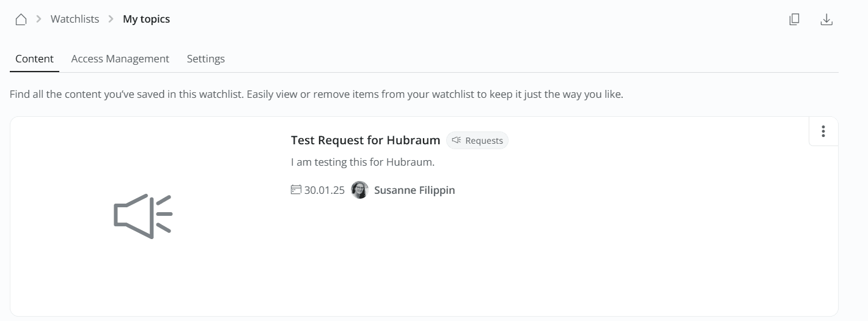Viewport: 868px width, 321px height.
Task: Click the "I am testing this for Hubraum" description
Action: [362, 163]
